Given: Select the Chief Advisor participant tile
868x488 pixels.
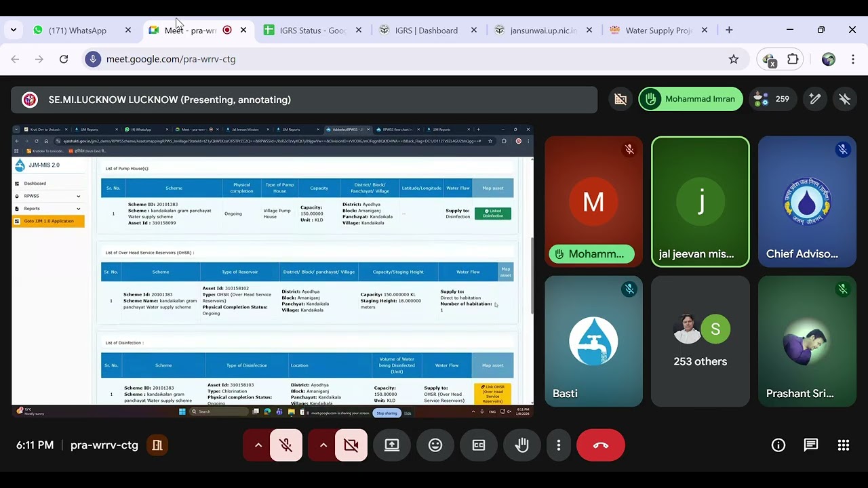Looking at the screenshot, I should tap(807, 202).
